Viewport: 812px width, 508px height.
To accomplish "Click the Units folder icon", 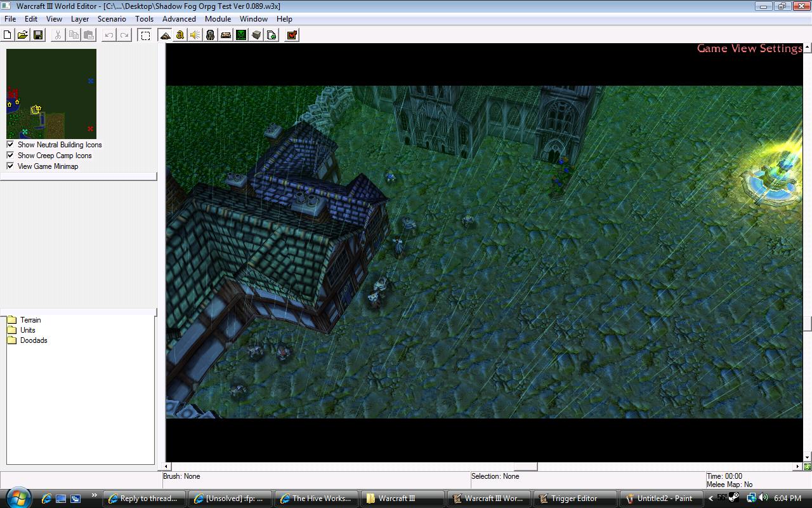I will pyautogui.click(x=11, y=330).
